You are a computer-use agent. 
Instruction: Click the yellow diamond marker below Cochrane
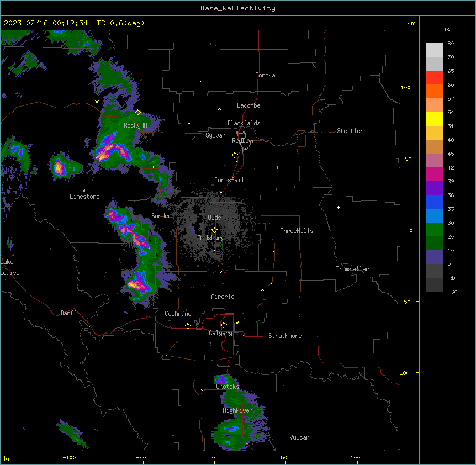188,326
